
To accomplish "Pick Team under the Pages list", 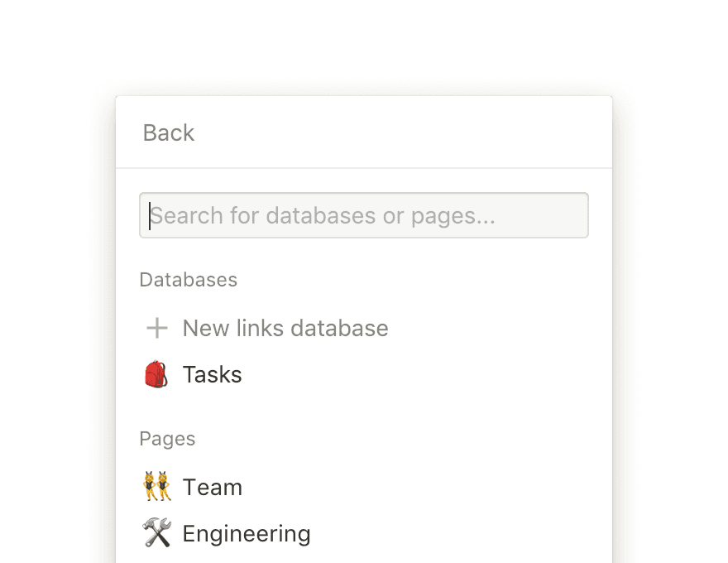I will 212,487.
